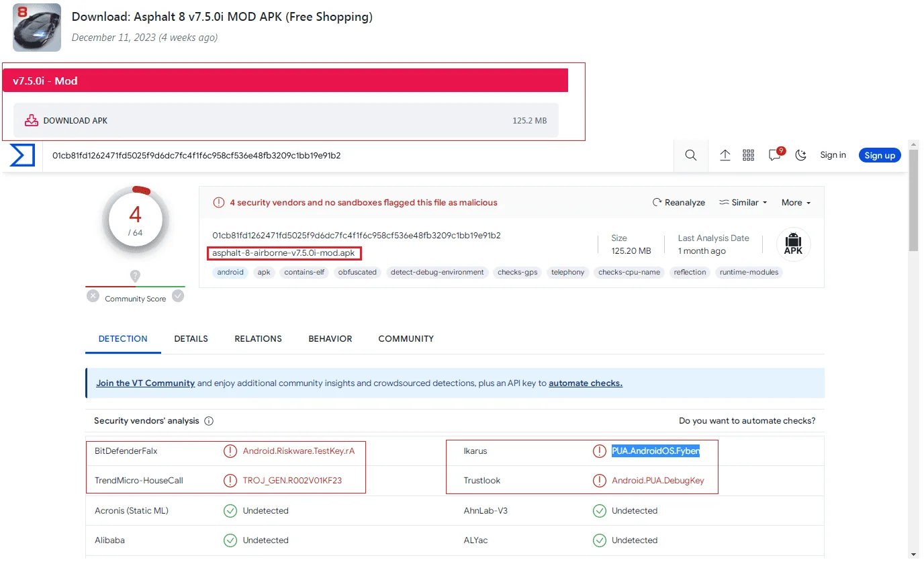Image resolution: width=924 pixels, height=568 pixels.
Task: Click the Reanalyze button
Action: [679, 203]
